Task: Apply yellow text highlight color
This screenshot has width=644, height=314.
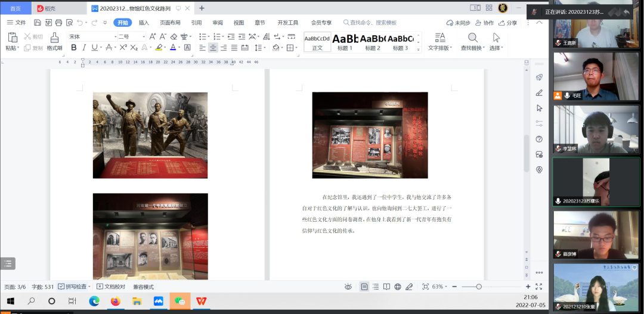Action: point(159,48)
